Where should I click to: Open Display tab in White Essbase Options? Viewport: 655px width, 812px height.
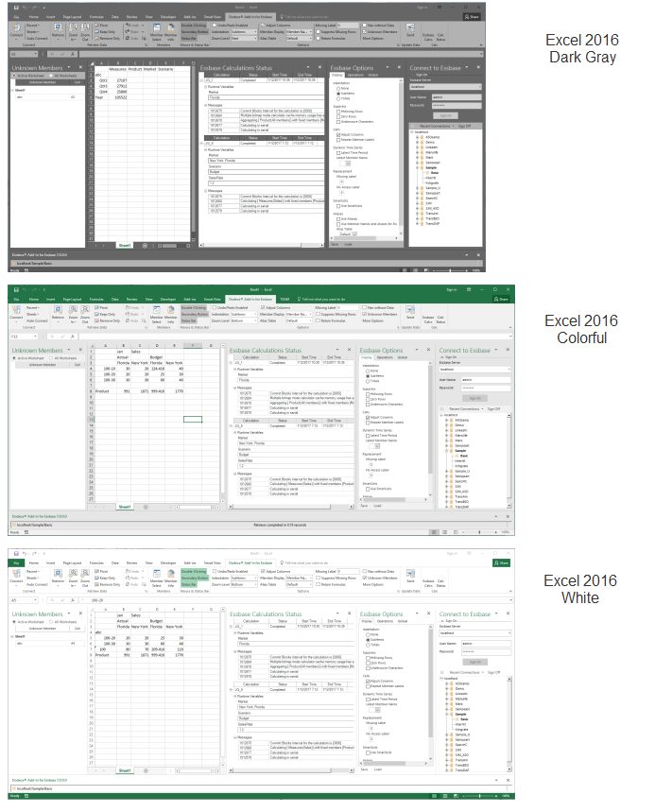pos(367,621)
